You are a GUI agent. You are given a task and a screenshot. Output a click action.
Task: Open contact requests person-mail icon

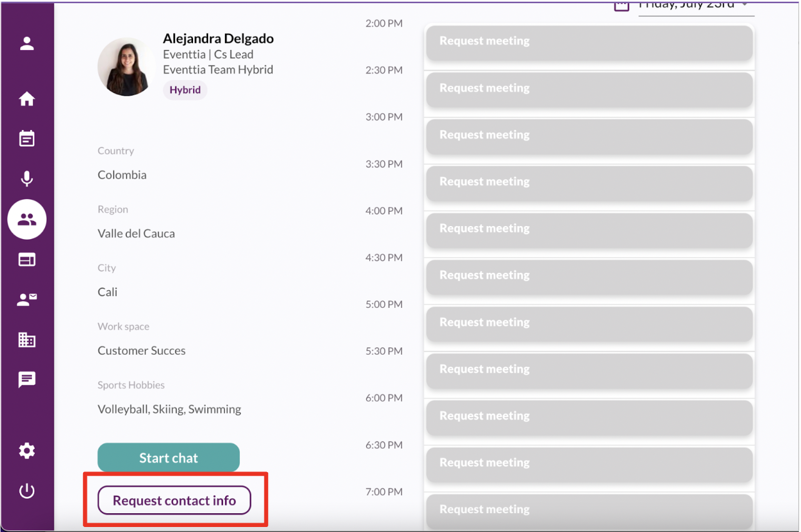pos(27,300)
